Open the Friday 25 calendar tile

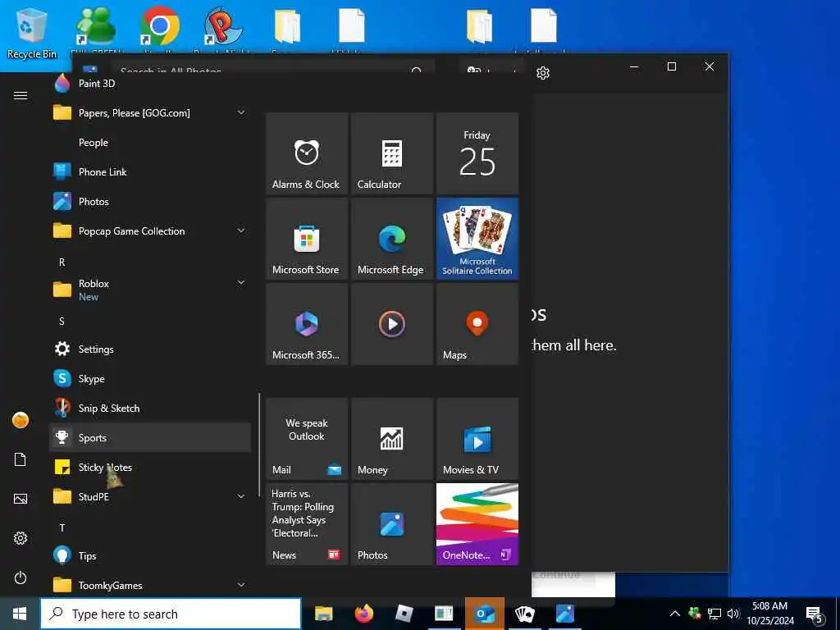point(477,153)
